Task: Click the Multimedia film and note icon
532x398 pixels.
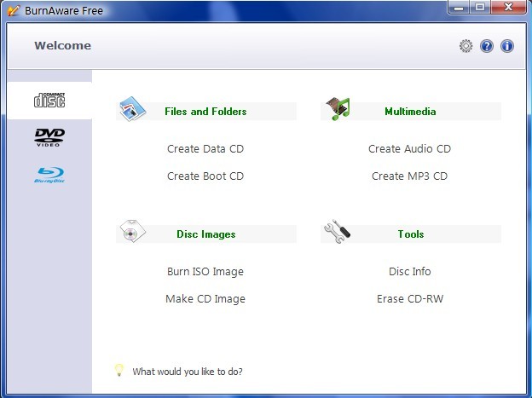Action: click(x=338, y=109)
